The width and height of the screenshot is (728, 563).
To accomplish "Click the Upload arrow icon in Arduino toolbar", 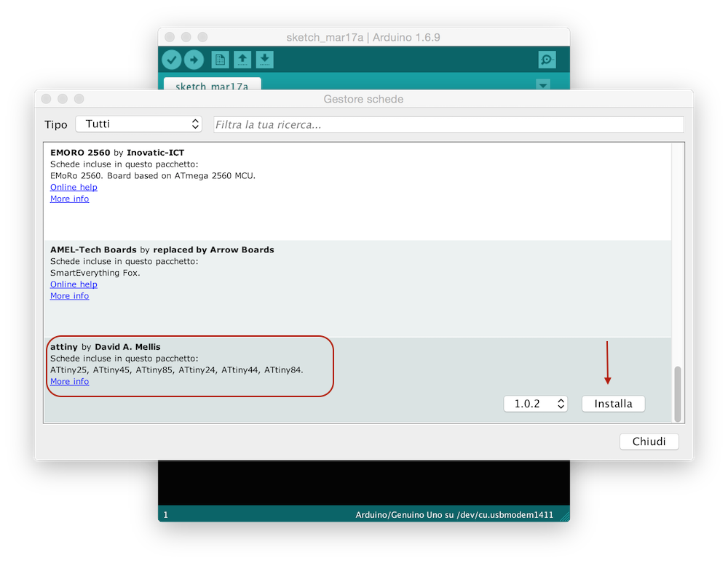I will 194,60.
